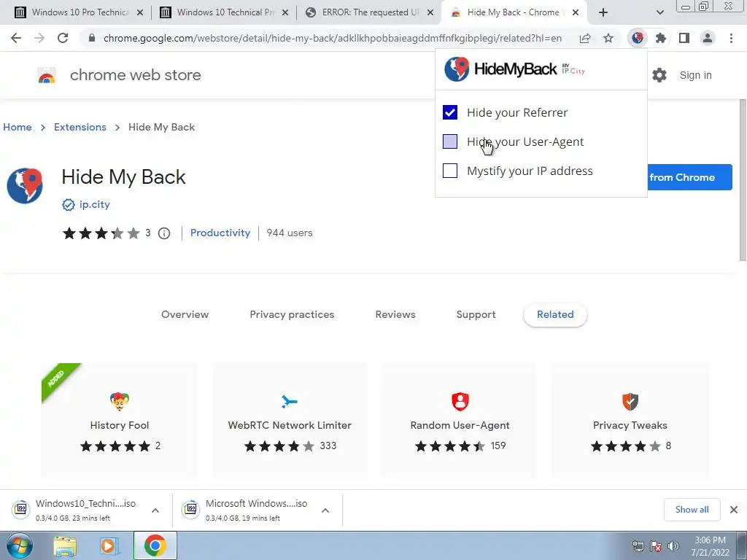Image resolution: width=747 pixels, height=560 pixels.
Task: Click the Hide My Back globe logo
Action: click(25, 186)
